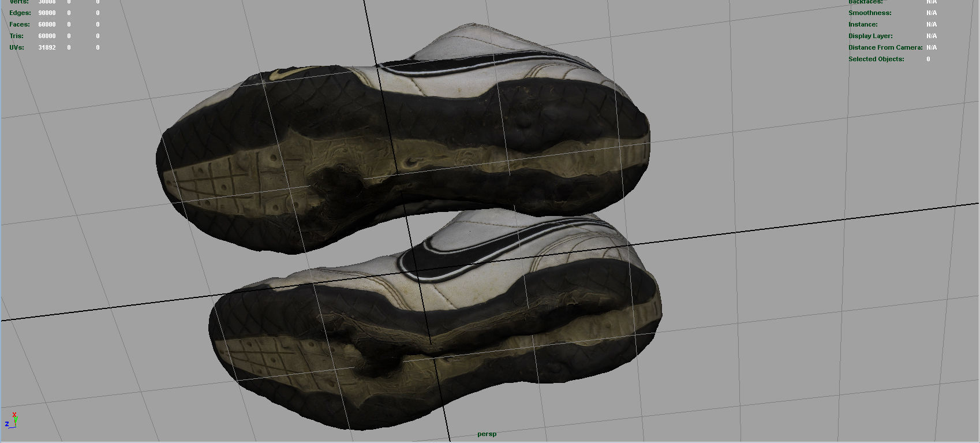The width and height of the screenshot is (980, 443).
Task: Click the 90000 value in Edges row
Action: coord(47,13)
